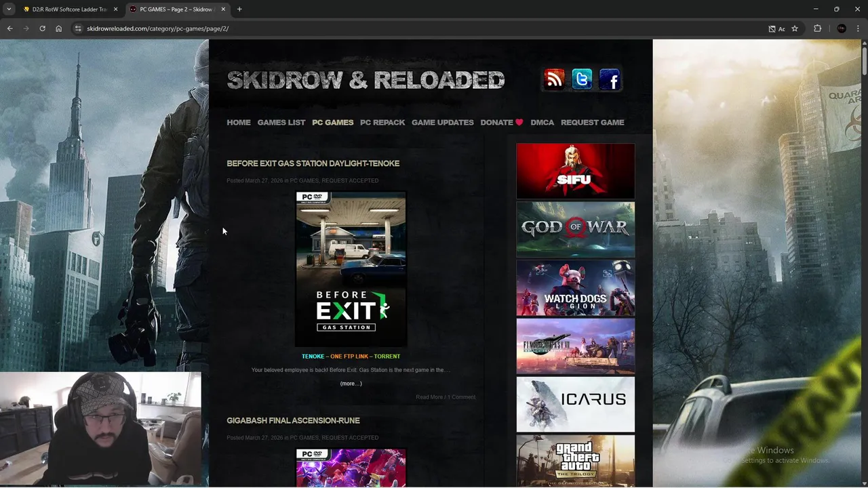Select the PC GAMES – Page 2 tab
The image size is (868, 488).
coord(176,9)
